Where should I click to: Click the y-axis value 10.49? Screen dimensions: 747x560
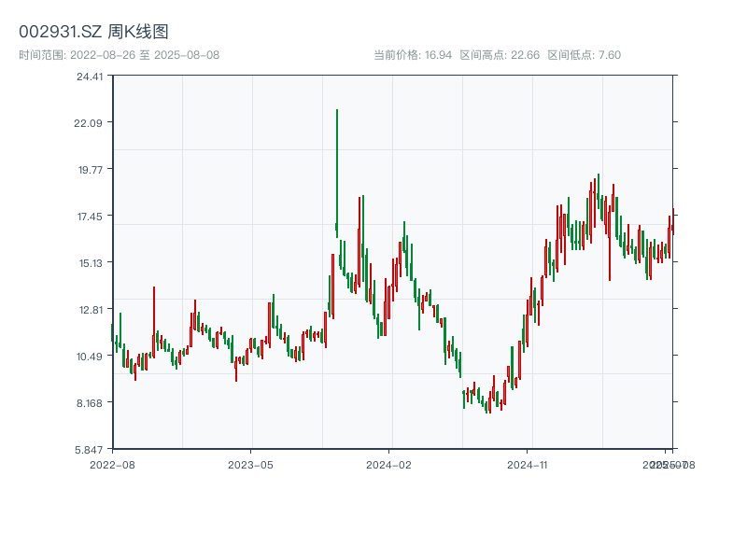tap(90, 357)
